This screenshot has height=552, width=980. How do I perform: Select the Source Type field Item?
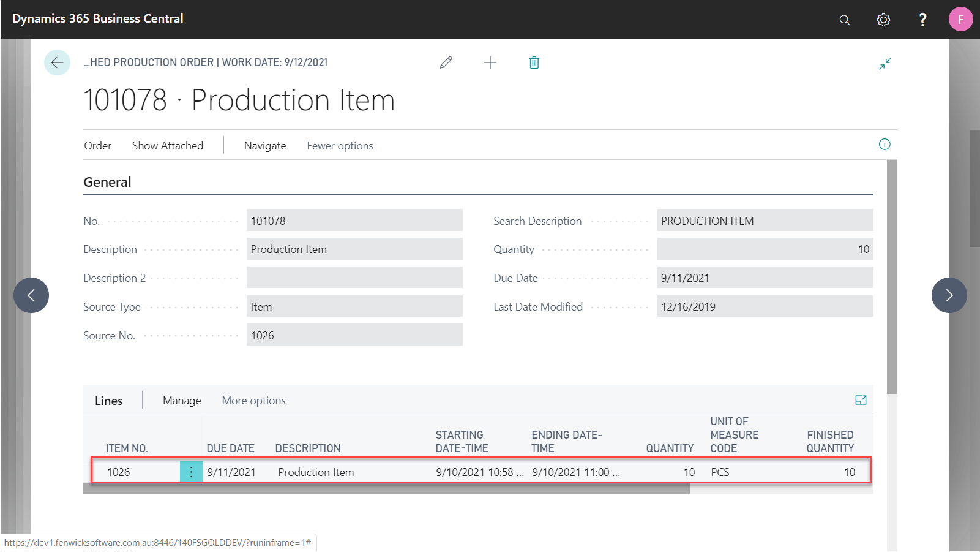click(x=354, y=306)
